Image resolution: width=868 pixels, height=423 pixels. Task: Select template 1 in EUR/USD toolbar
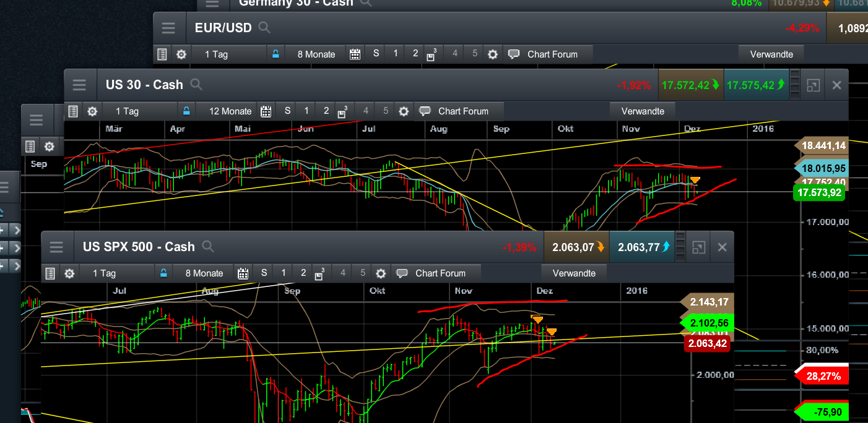(x=395, y=54)
